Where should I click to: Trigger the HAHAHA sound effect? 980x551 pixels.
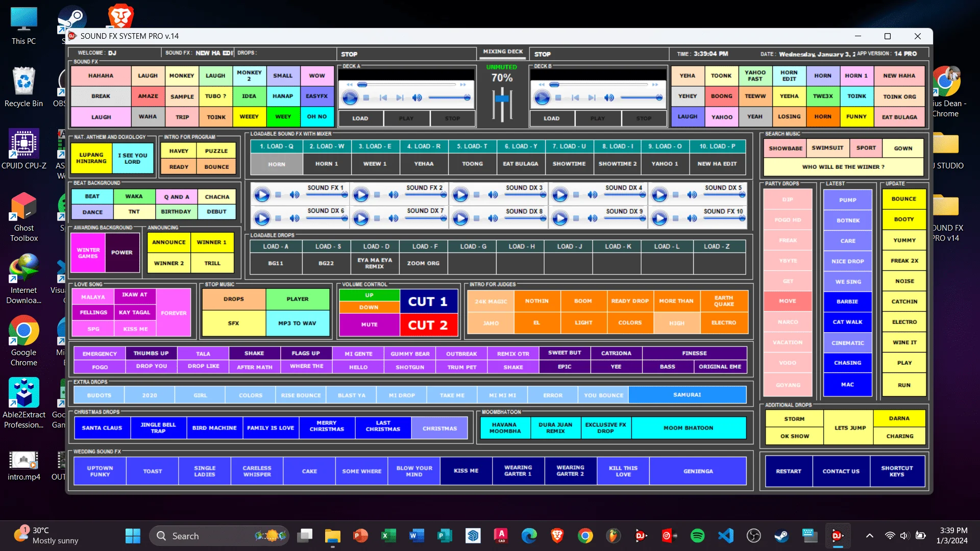101,76
